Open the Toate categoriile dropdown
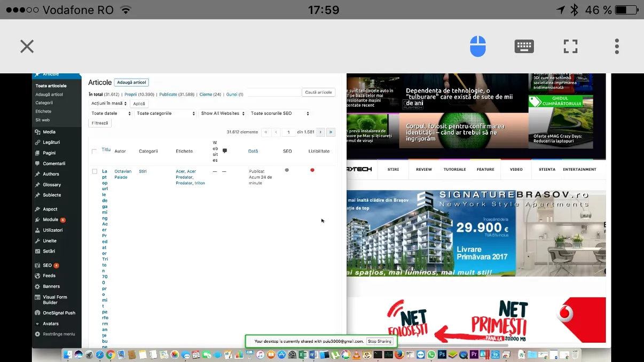The image size is (644, 362). 166,113
